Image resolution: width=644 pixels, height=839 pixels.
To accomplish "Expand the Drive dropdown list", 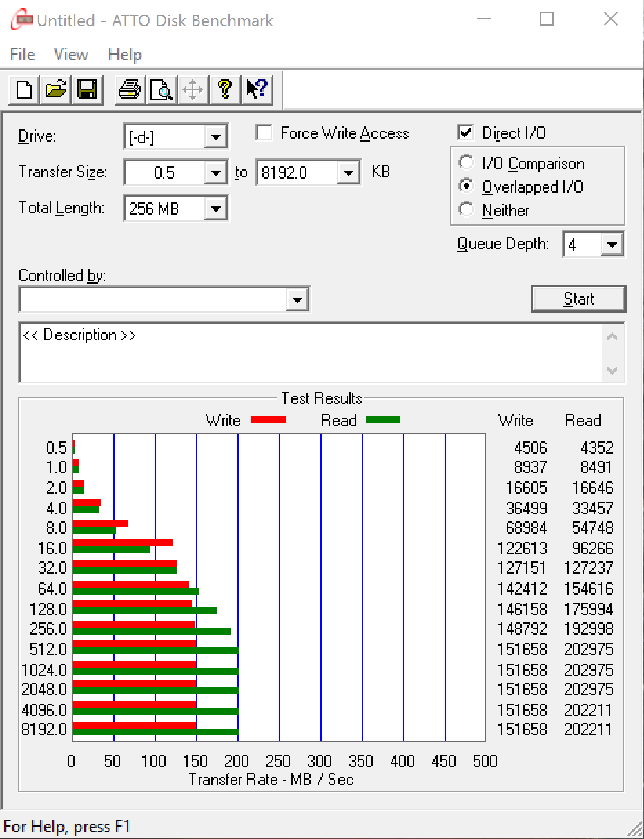I will pyautogui.click(x=216, y=137).
